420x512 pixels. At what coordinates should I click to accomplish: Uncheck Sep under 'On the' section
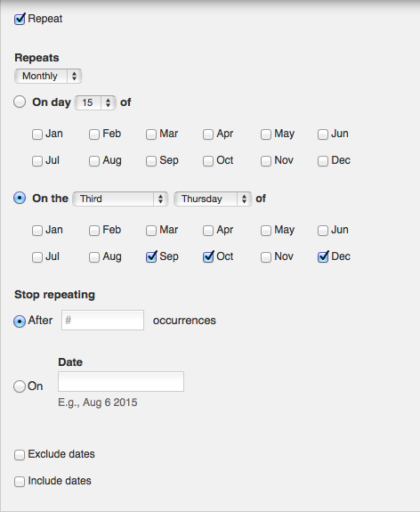point(151,257)
